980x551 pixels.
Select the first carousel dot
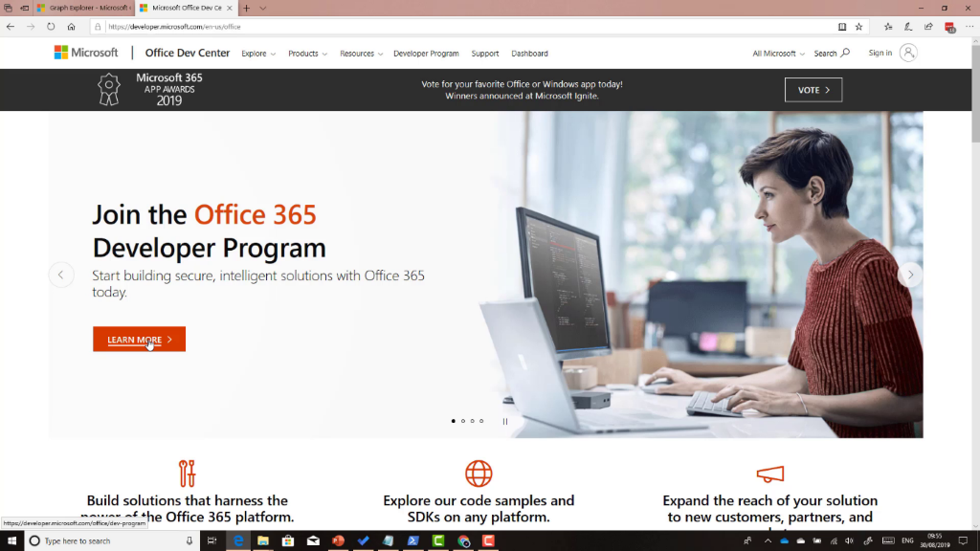pos(453,421)
